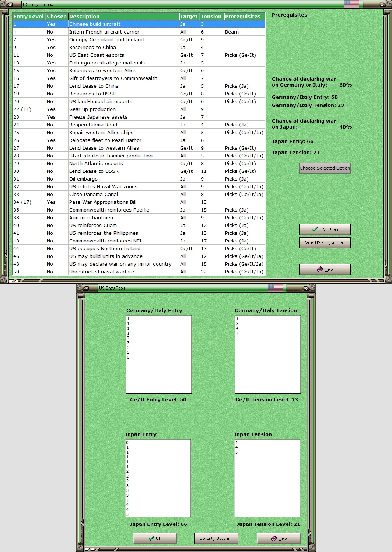Select 'North Atlantic escorts' row
The image size is (392, 552).
[x=139, y=163]
